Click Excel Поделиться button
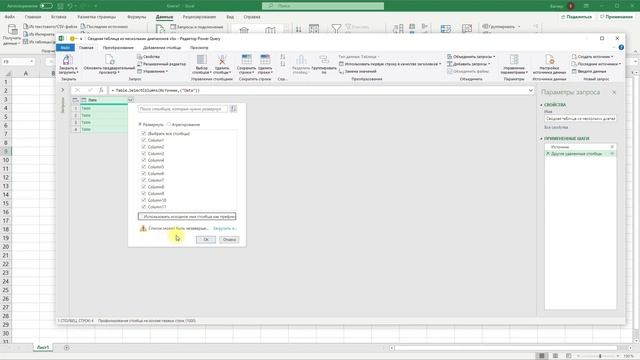 (576, 17)
